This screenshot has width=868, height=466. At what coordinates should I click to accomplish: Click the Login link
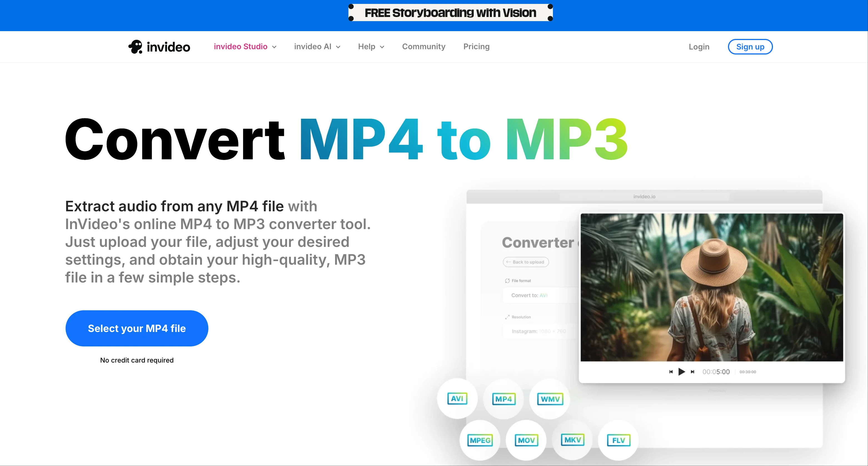coord(699,46)
